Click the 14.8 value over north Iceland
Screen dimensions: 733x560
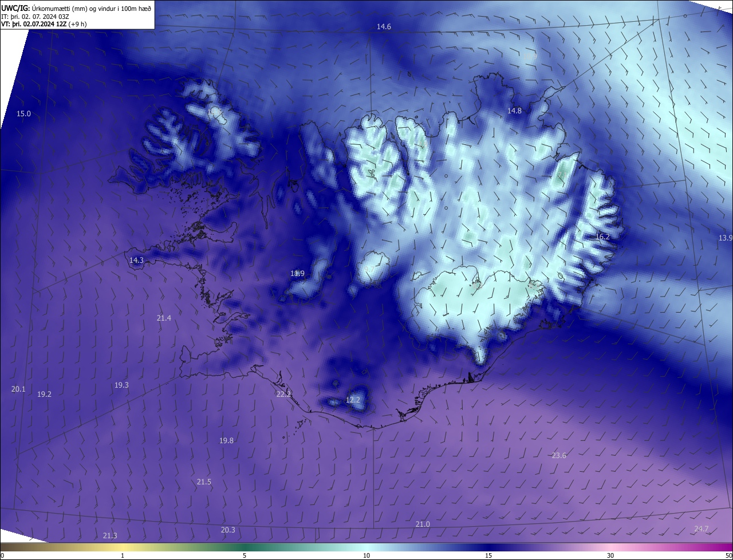coord(514,111)
